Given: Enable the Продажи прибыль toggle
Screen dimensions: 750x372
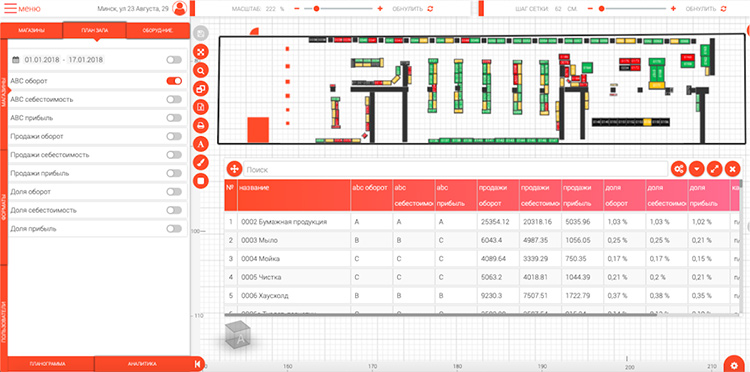Looking at the screenshot, I should click(x=174, y=173).
